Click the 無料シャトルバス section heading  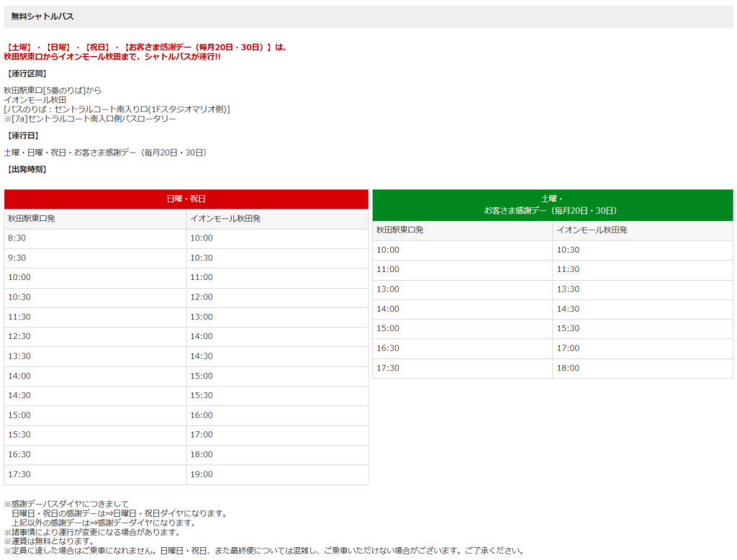[x=42, y=17]
